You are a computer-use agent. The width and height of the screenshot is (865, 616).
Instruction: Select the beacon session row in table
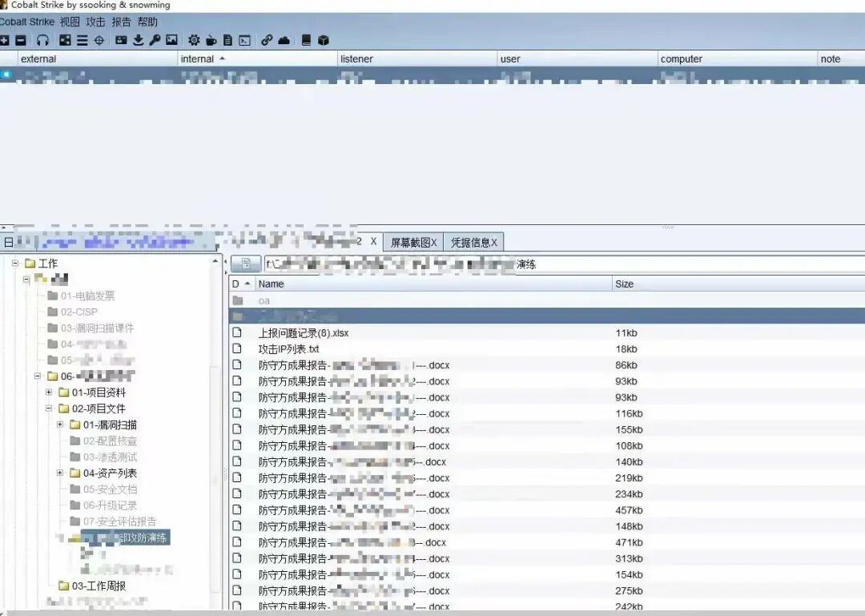432,75
